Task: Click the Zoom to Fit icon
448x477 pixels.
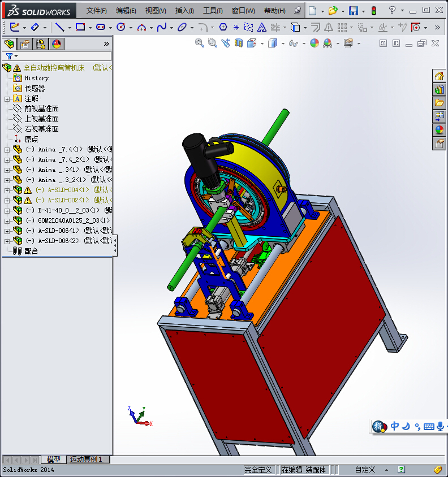Action: click(199, 43)
